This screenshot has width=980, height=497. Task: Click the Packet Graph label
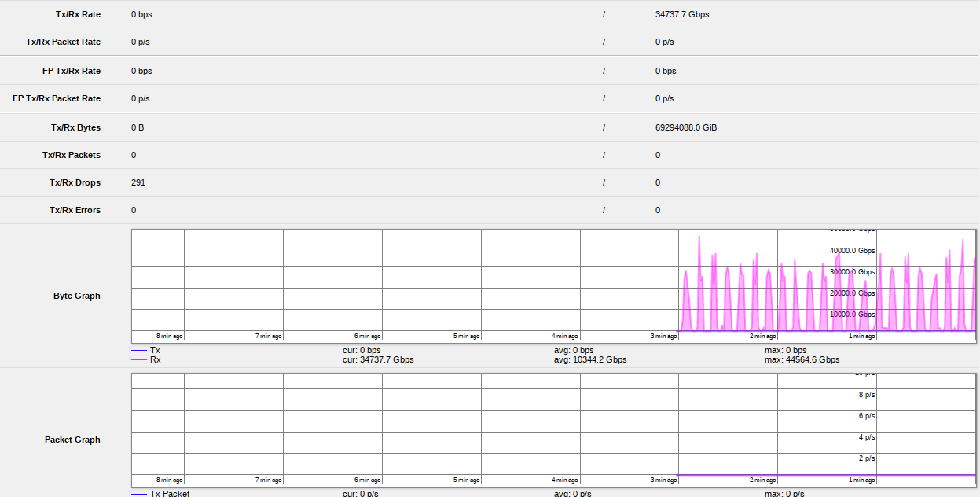point(72,440)
